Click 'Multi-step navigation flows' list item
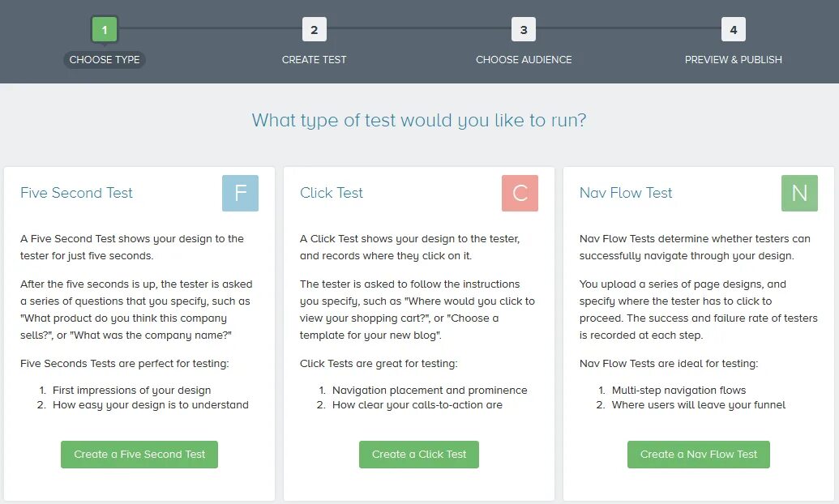Viewport: 839px width, 504px height. coord(678,390)
